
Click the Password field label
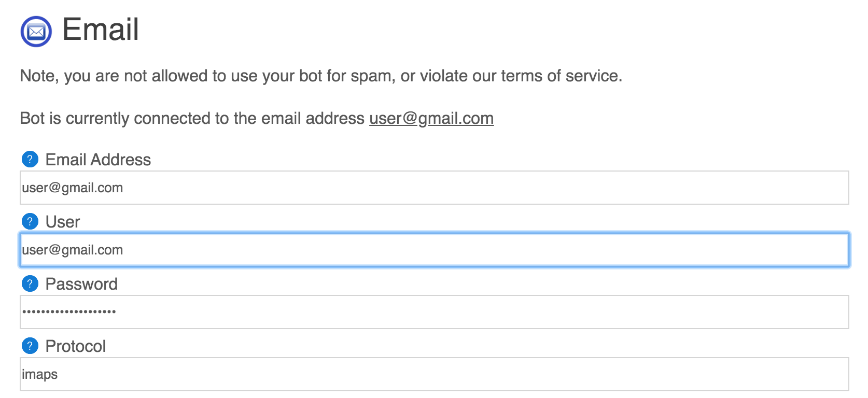[x=81, y=284]
